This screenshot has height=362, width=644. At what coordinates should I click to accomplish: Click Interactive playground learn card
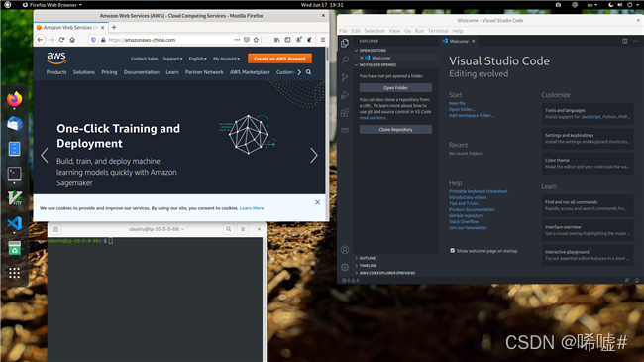pos(588,255)
